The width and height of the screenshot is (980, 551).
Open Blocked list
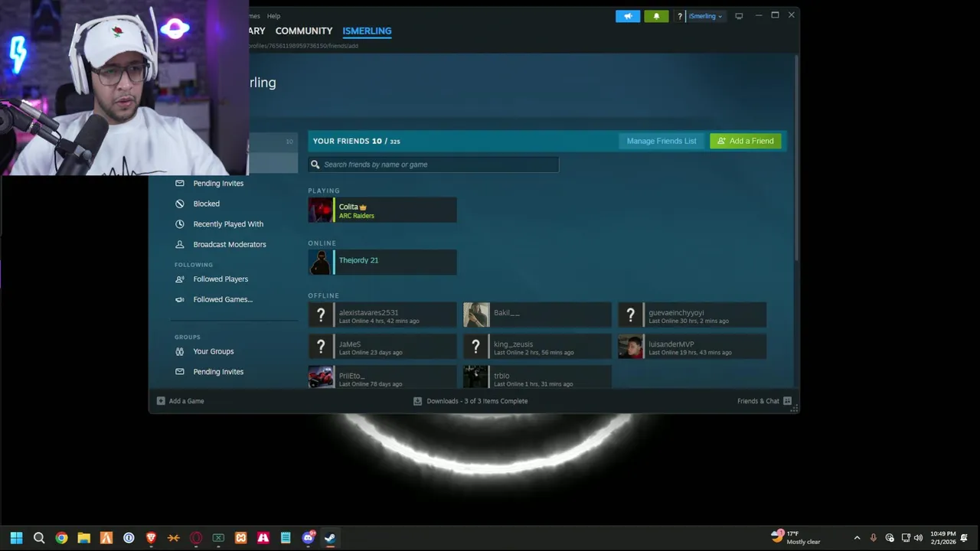(x=207, y=204)
